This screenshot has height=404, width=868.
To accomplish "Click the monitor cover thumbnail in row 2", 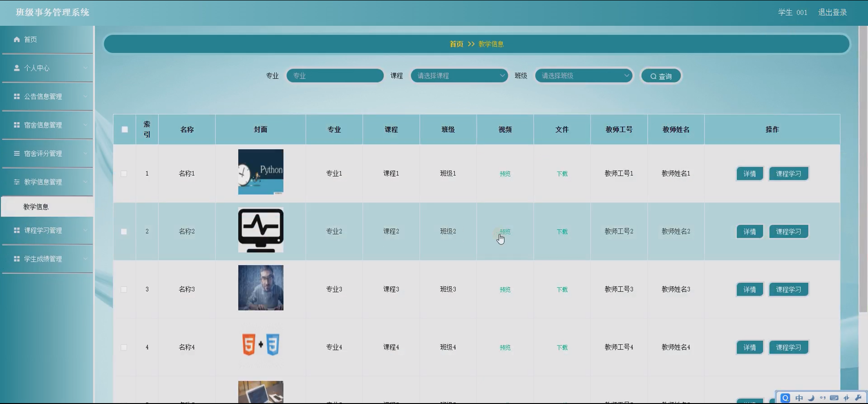I will 261,230.
